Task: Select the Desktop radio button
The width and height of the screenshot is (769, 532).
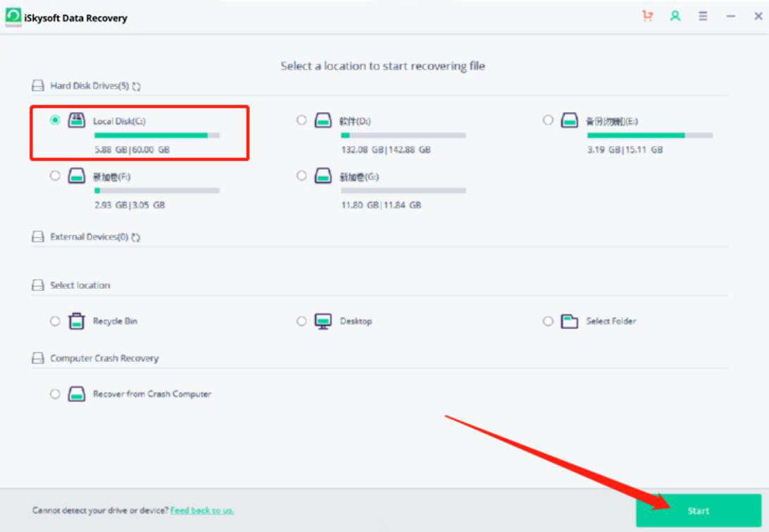Action: tap(302, 321)
